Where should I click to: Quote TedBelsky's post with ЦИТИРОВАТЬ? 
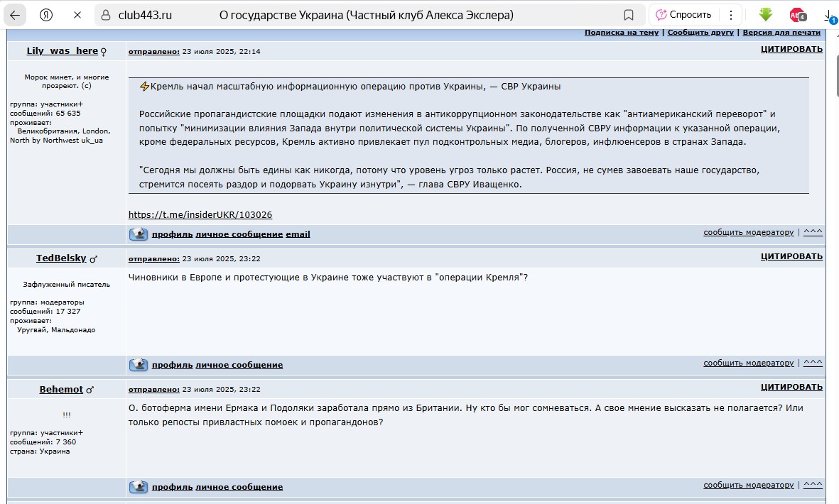pyautogui.click(x=791, y=256)
